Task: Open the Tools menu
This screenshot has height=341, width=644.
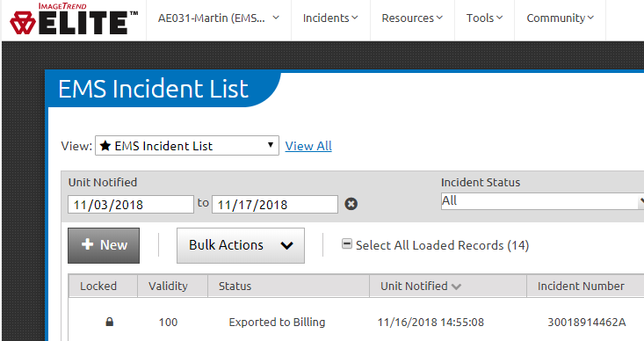Action: 484,18
